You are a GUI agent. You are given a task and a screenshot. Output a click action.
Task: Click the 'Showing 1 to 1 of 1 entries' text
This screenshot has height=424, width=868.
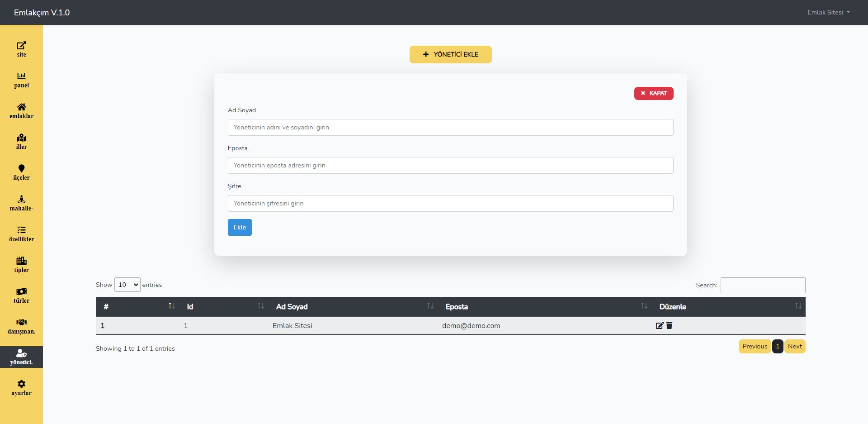point(135,348)
